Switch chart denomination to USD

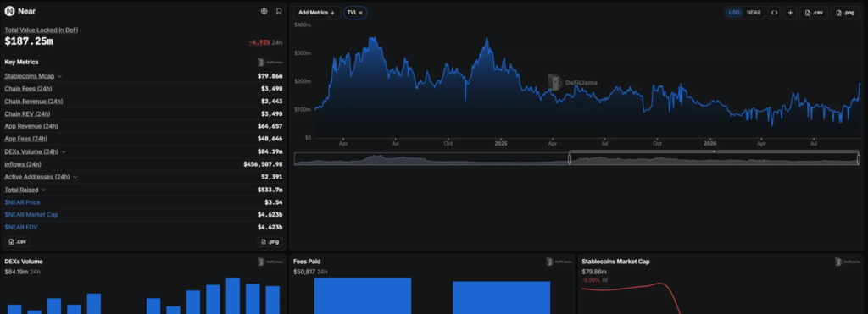click(734, 12)
